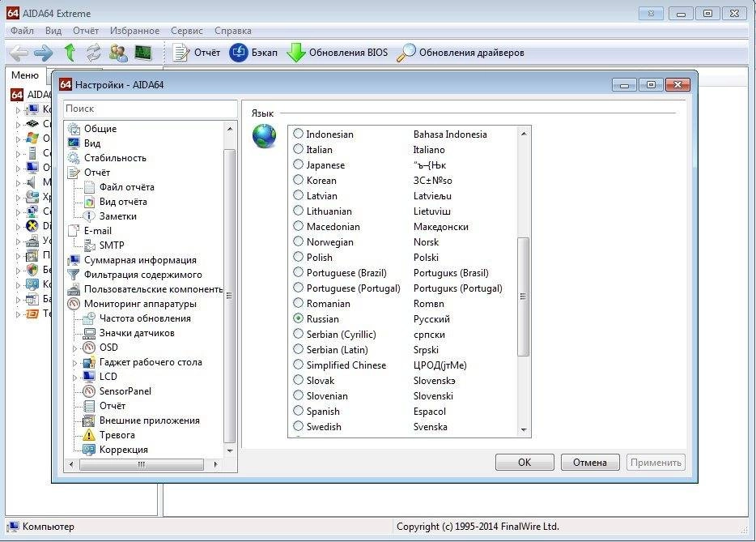756x542 pixels.
Task: Select the Spanish language radio button
Action: 299,411
